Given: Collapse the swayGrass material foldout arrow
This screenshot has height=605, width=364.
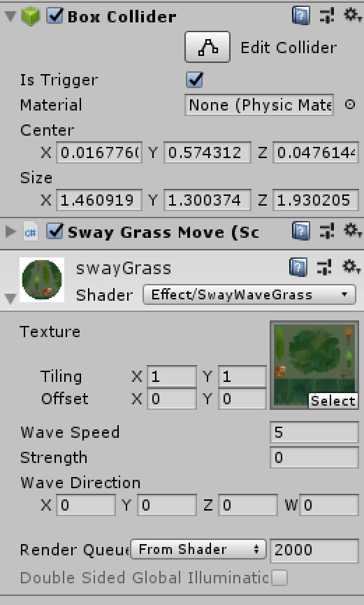Looking at the screenshot, I should [x=10, y=298].
